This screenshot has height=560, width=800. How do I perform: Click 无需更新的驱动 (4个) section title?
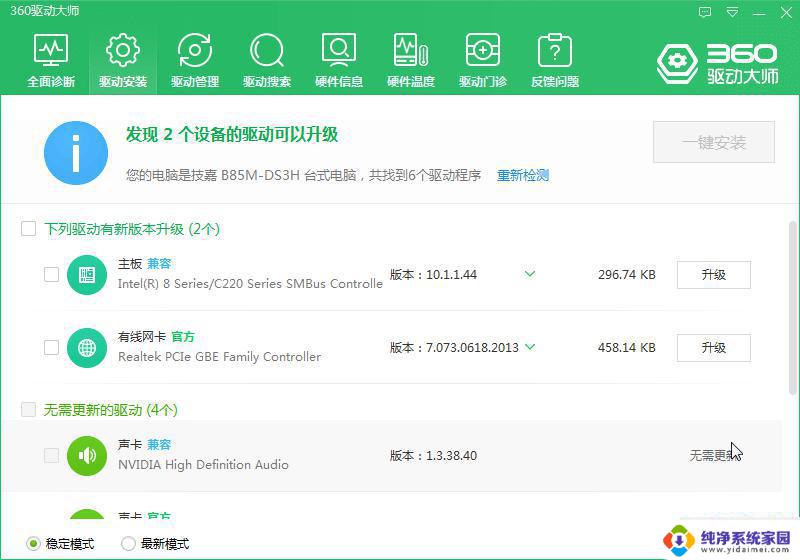(x=110, y=410)
